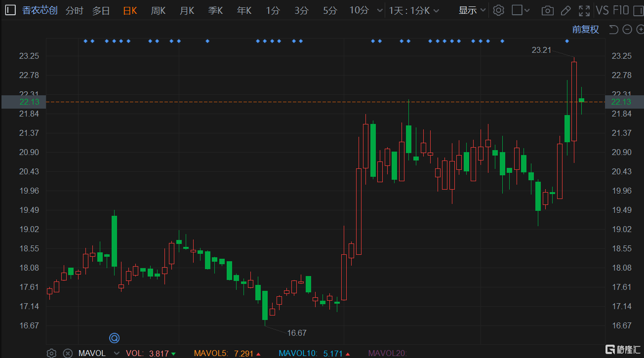Click the 16.67 low price label on chart
Image resolution: width=644 pixels, height=358 pixels.
297,333
